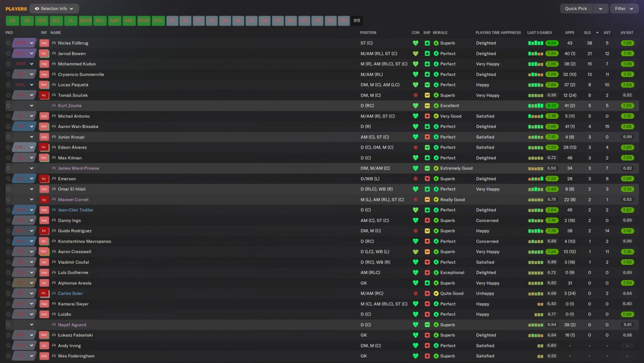Click the morale icon for Carlos Soler
Image resolution: width=644 pixels, height=363 pixels.
[436, 294]
